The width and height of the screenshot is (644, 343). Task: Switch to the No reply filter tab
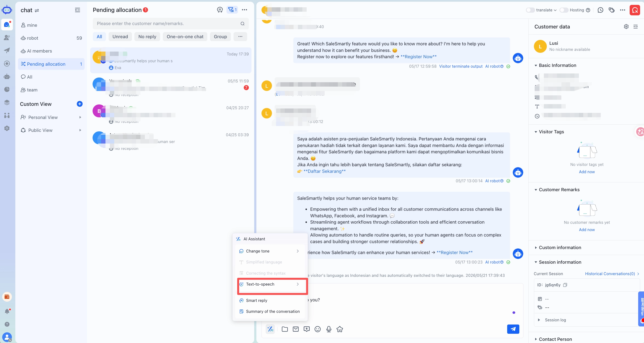147,36
